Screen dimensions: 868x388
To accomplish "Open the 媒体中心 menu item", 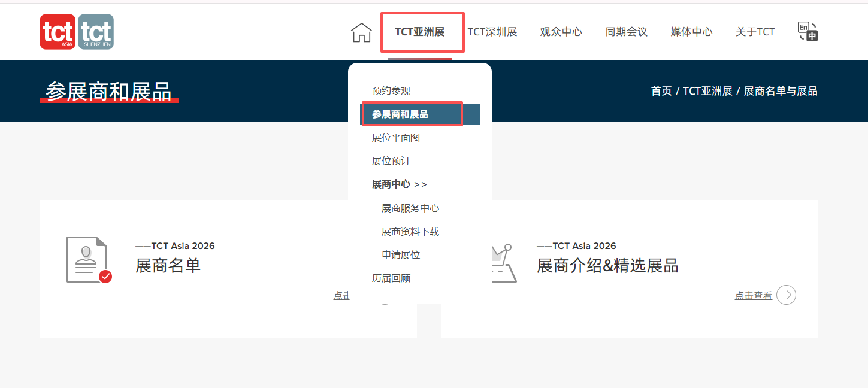I will coord(691,32).
